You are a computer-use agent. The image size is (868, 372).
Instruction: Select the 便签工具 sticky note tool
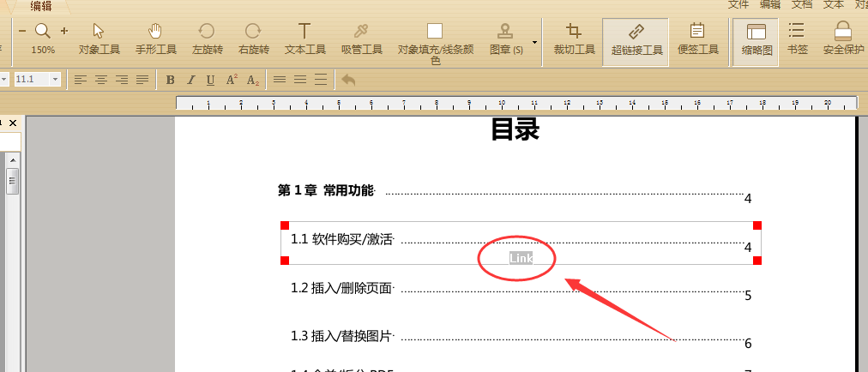pos(698,39)
